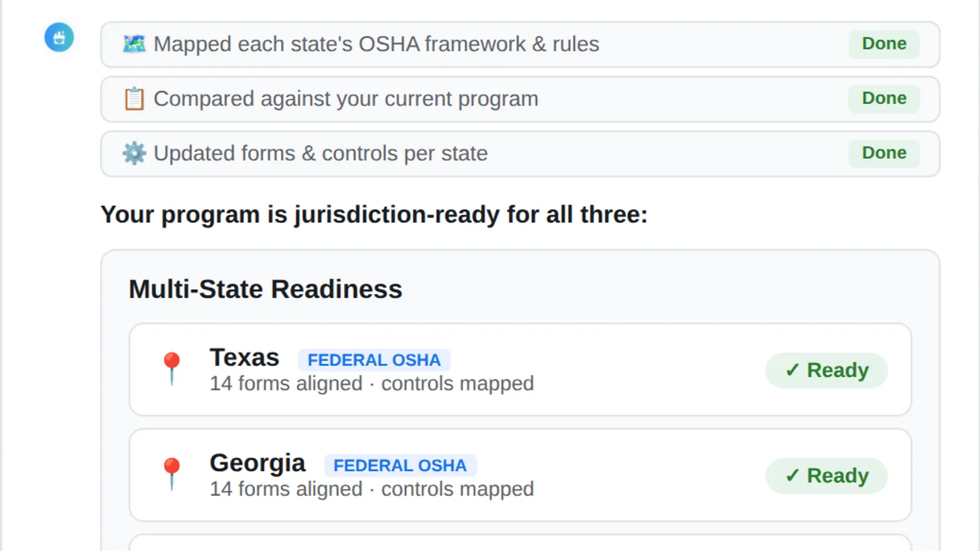Click the blue assistant avatar icon
The image size is (980, 551).
pyautogui.click(x=59, y=37)
